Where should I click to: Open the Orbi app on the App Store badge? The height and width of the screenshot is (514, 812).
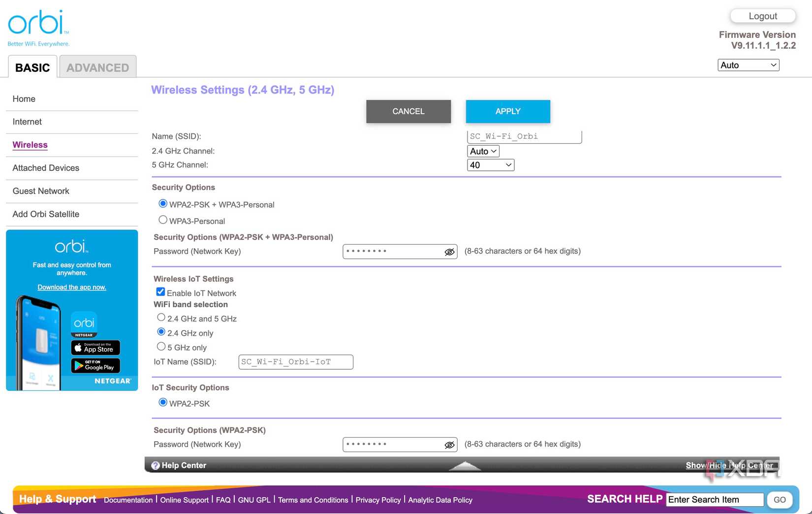click(x=95, y=348)
